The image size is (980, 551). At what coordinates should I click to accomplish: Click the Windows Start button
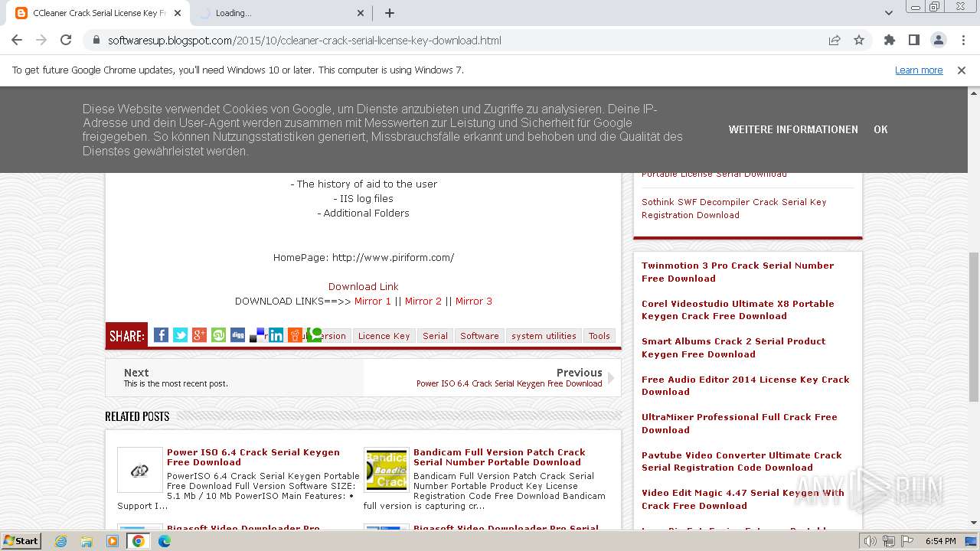click(21, 541)
